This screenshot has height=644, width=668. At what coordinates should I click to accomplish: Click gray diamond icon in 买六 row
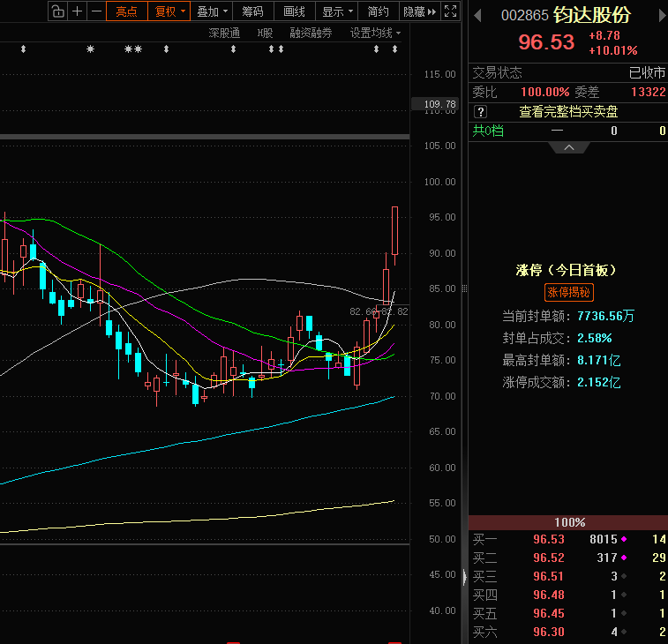point(624,632)
